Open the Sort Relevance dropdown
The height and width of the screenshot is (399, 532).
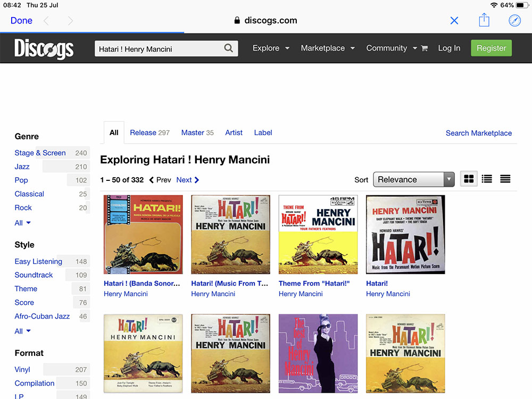coord(414,179)
